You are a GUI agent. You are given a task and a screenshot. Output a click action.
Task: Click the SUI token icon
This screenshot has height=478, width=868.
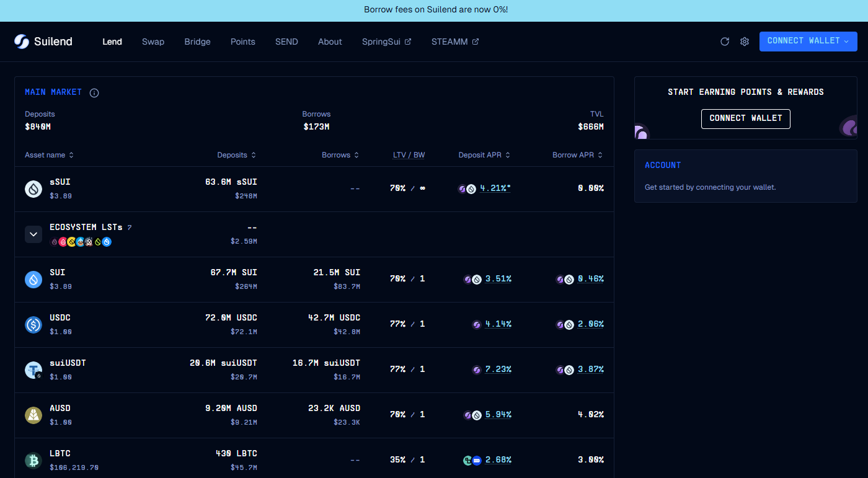[33, 279]
